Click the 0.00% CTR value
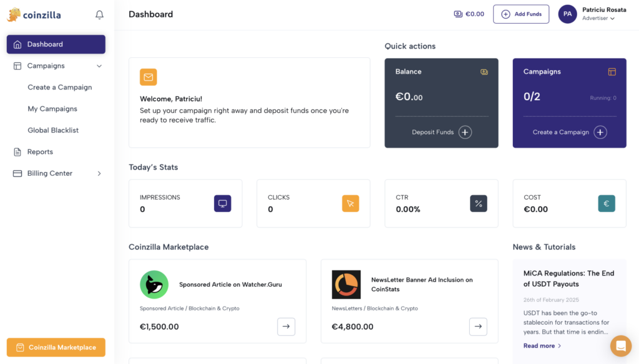 [408, 209]
